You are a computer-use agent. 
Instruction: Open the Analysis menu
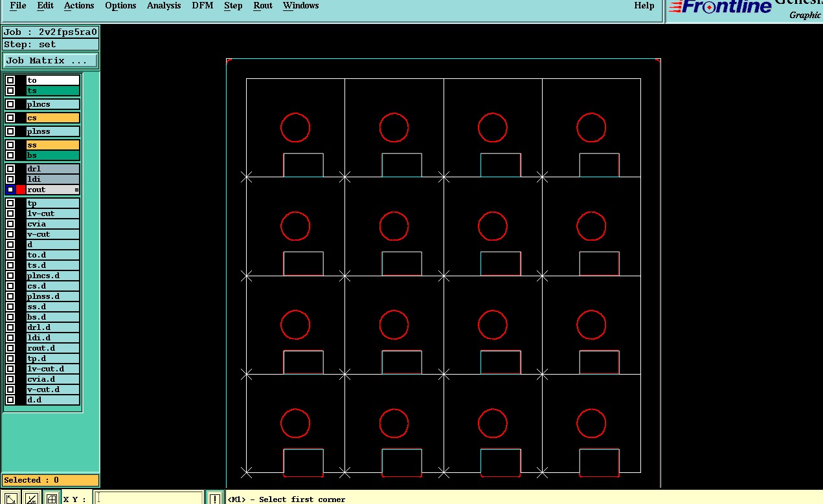[x=164, y=6]
